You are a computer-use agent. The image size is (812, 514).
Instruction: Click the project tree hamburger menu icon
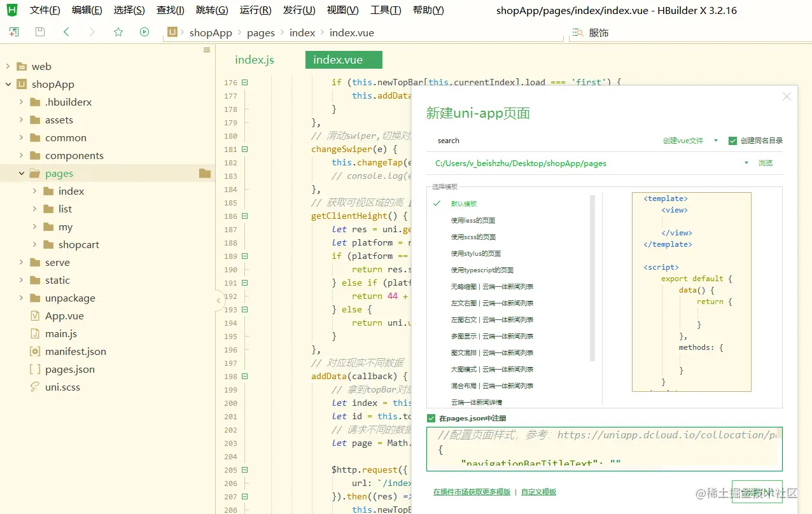(207, 50)
